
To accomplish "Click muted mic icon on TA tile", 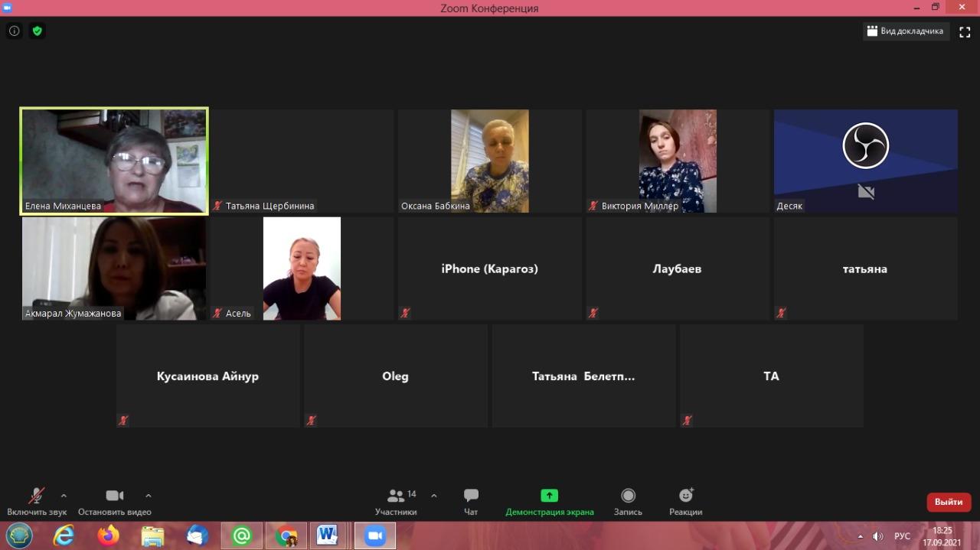I will [x=687, y=420].
